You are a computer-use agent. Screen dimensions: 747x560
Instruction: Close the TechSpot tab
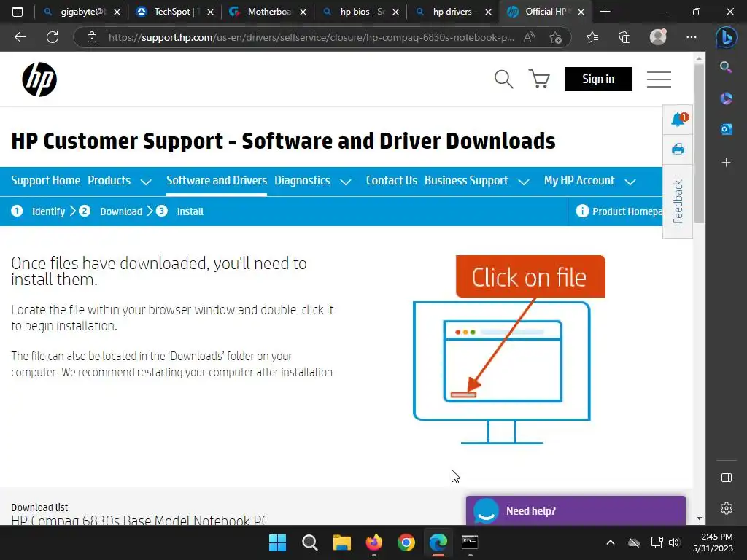pos(210,12)
